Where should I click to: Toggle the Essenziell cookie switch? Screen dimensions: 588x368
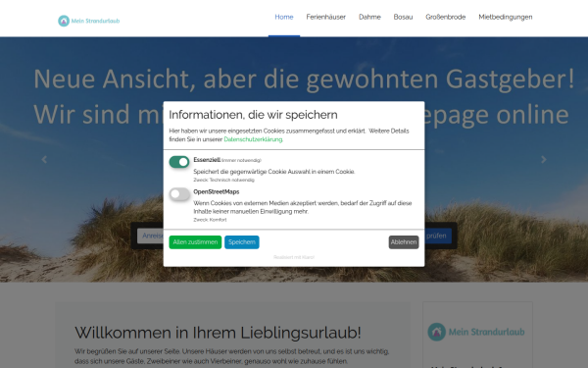click(179, 162)
